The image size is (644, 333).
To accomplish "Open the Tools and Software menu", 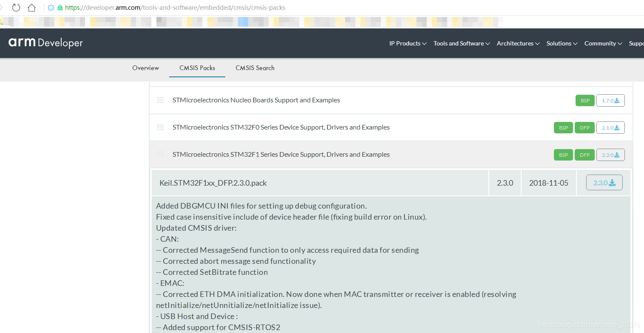I will pos(462,43).
